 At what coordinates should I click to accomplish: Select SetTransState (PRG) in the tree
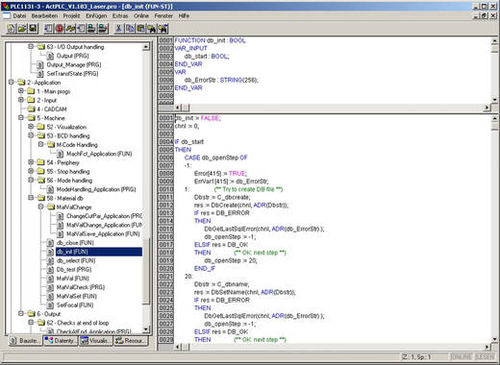72,73
